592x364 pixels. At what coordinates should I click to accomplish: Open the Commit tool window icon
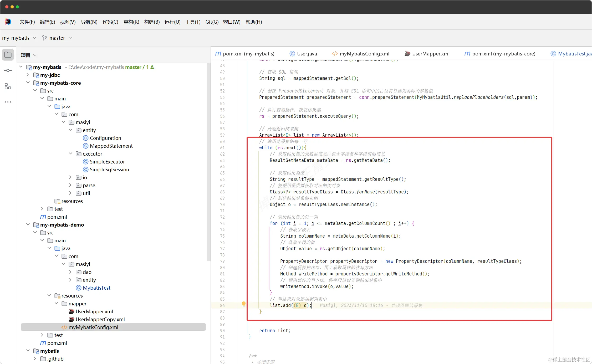(8, 70)
